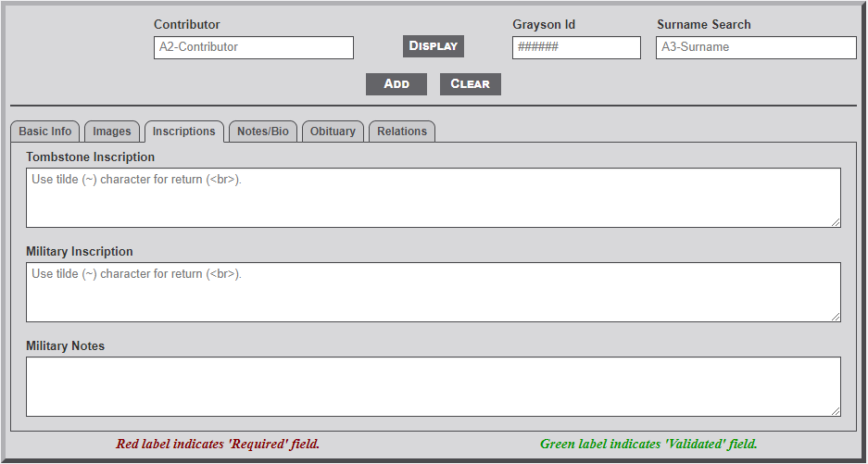Focus the Military Inscription text area
This screenshot has height=464, width=868.
(433, 292)
